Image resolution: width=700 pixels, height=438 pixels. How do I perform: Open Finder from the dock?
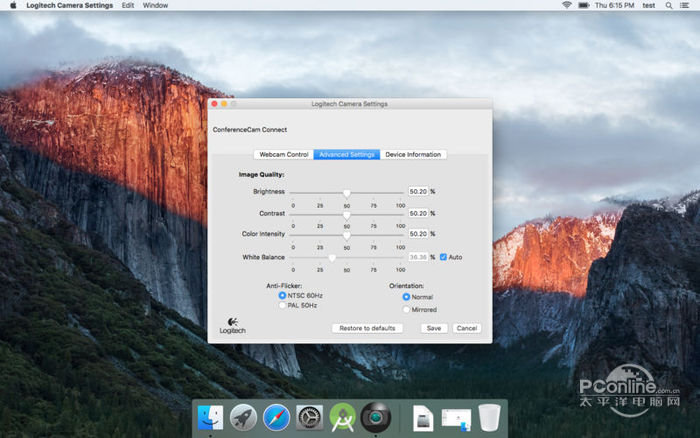tap(211, 417)
